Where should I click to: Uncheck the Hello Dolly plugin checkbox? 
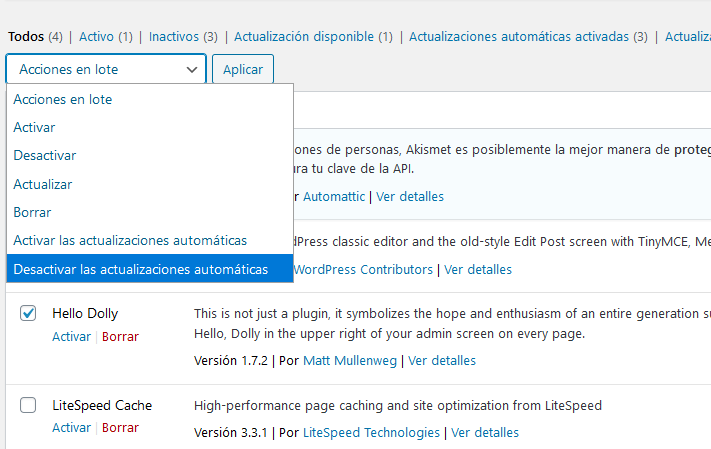[29, 314]
